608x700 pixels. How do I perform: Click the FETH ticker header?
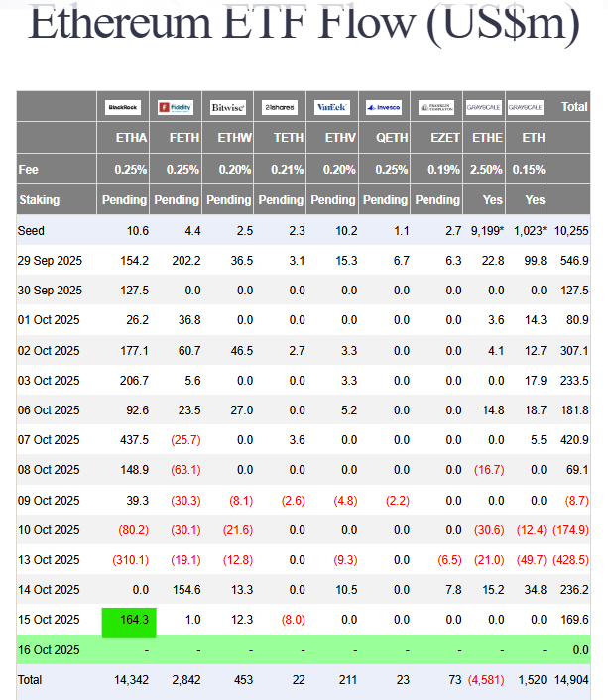tap(177, 139)
